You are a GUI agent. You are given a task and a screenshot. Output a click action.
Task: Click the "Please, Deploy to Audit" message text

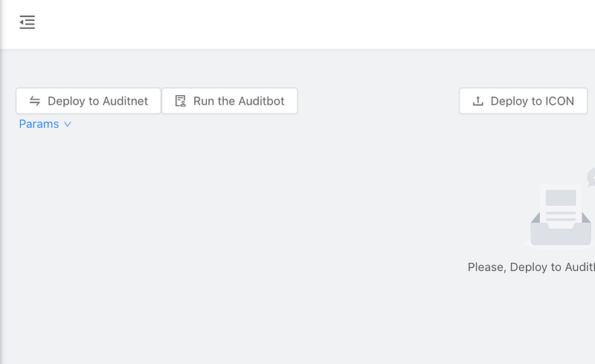click(531, 267)
